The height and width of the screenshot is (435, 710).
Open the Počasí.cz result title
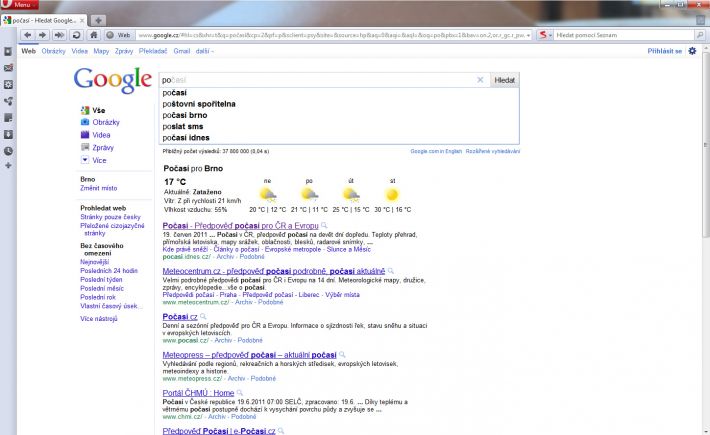point(180,317)
